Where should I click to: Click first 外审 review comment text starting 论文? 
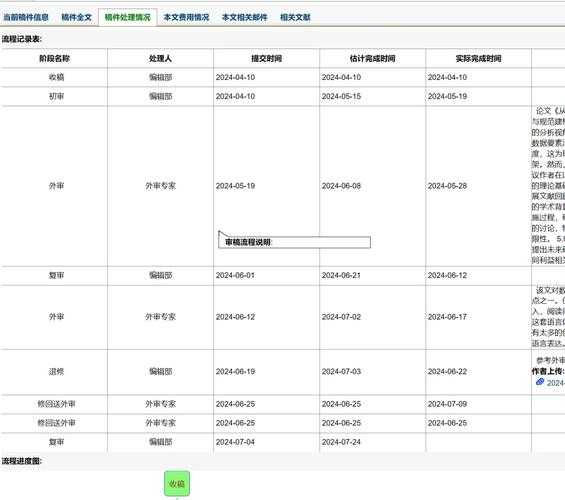pos(548,185)
